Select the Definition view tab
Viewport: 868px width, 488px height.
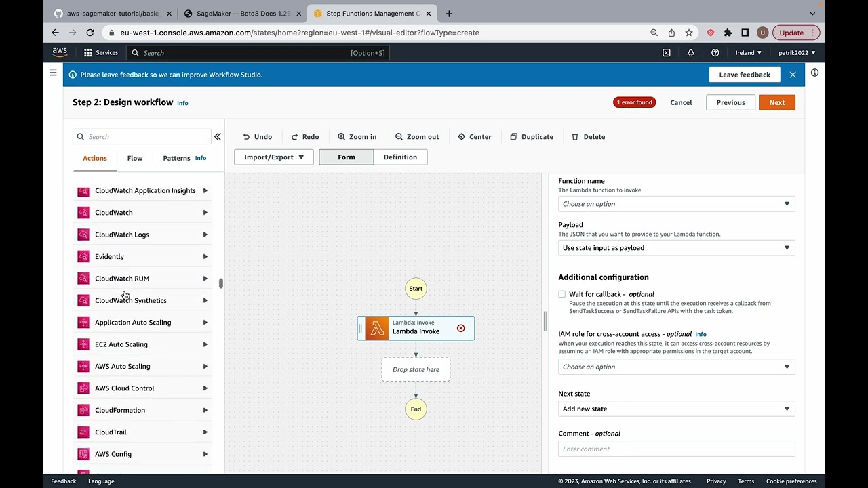click(400, 157)
